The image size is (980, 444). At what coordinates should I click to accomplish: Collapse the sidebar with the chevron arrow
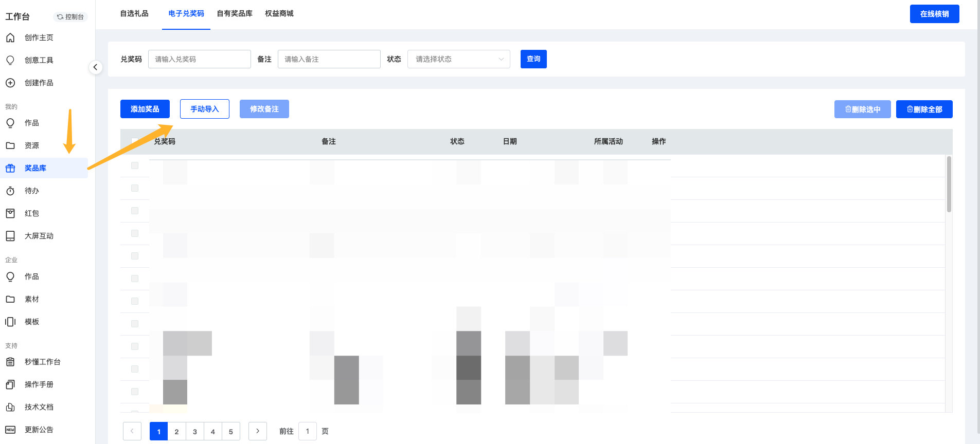(95, 67)
